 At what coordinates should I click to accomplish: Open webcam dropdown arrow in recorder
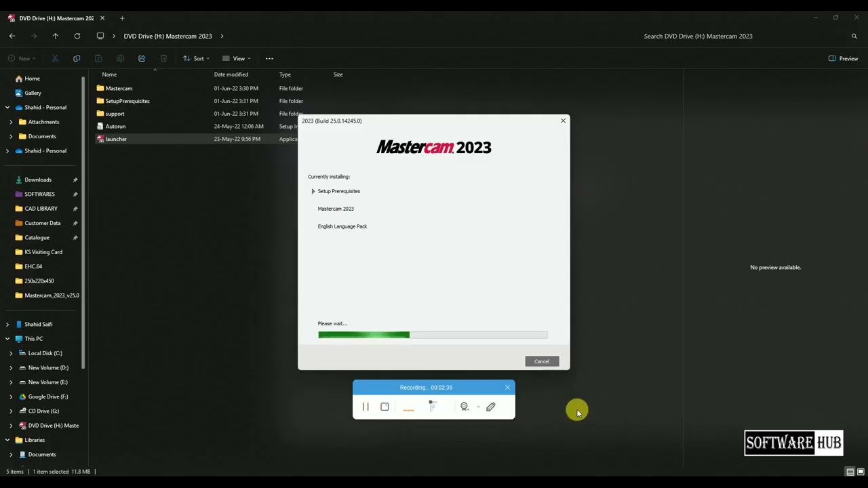click(478, 407)
